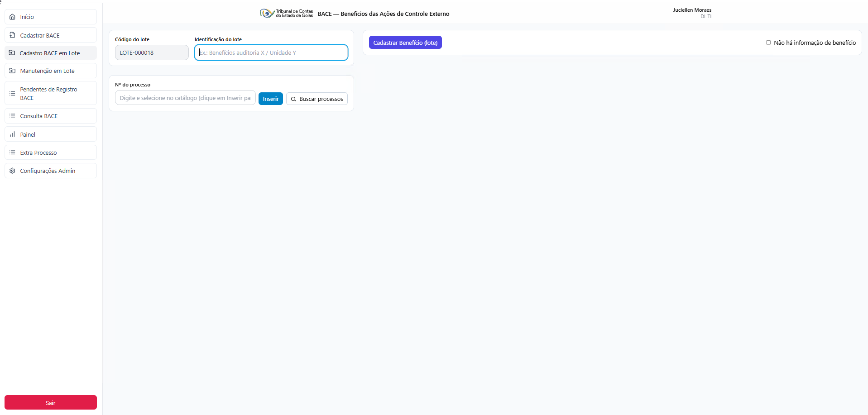Click the Manutenção em Lote icon
The height and width of the screenshot is (415, 868).
(12, 71)
